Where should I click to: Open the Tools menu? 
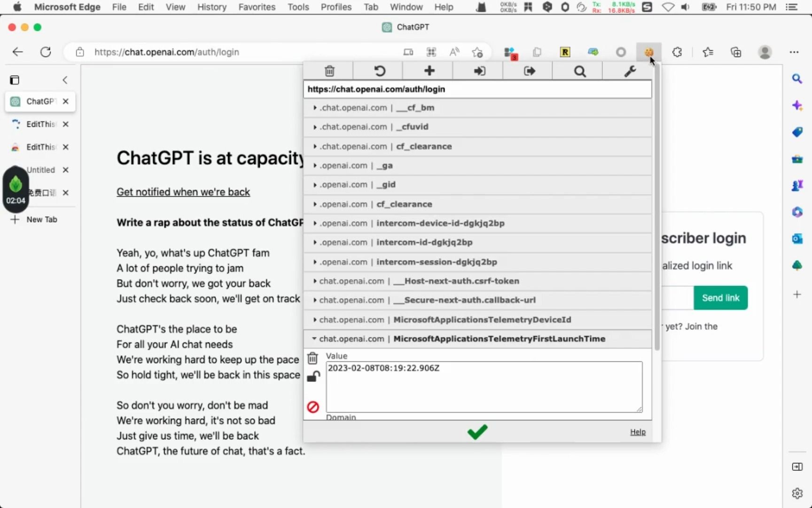(298, 7)
